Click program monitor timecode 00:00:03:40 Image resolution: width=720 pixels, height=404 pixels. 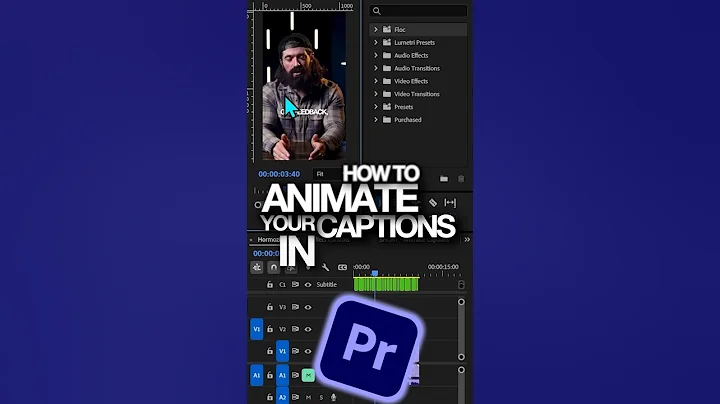click(279, 174)
